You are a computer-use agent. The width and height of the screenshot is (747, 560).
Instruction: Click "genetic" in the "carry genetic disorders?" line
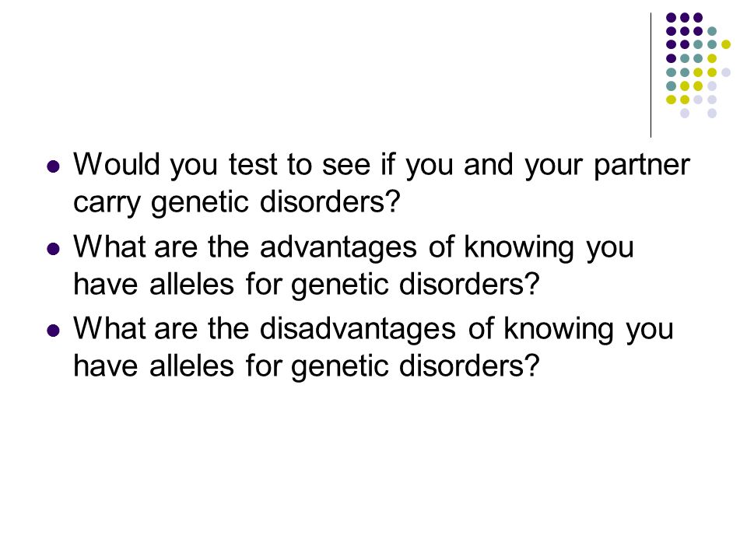pyautogui.click(x=200, y=202)
